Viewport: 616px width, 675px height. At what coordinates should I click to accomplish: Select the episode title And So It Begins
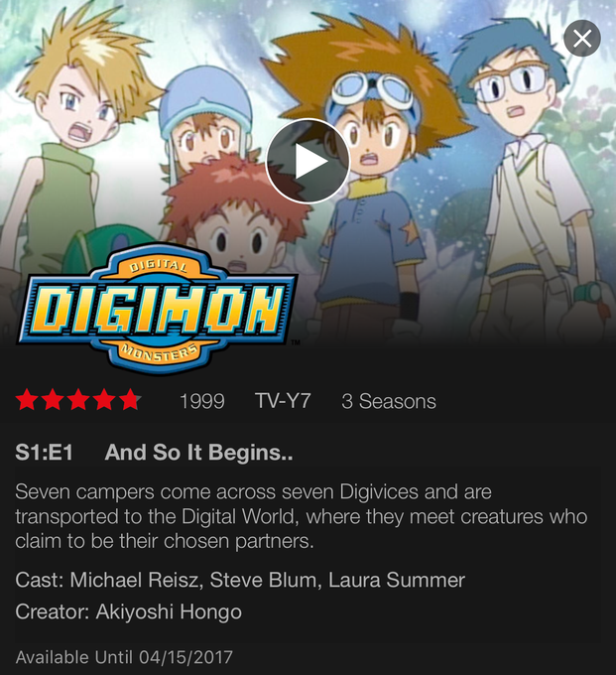click(x=198, y=453)
